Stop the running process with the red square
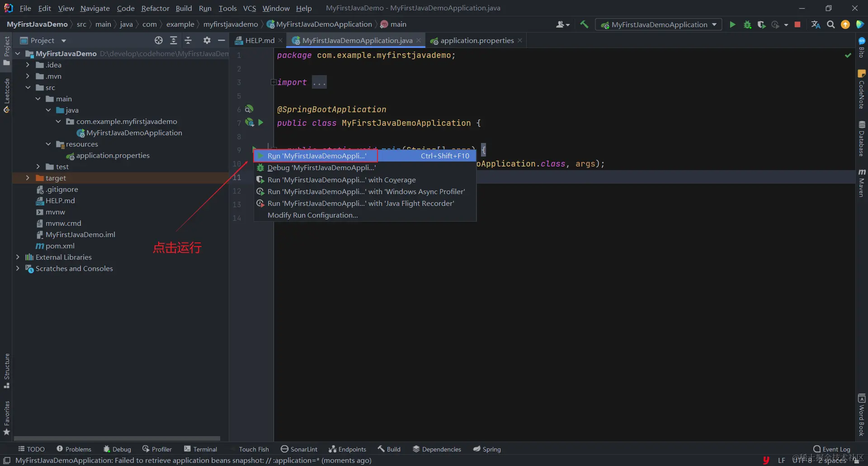This screenshot has height=466, width=868. (x=797, y=24)
